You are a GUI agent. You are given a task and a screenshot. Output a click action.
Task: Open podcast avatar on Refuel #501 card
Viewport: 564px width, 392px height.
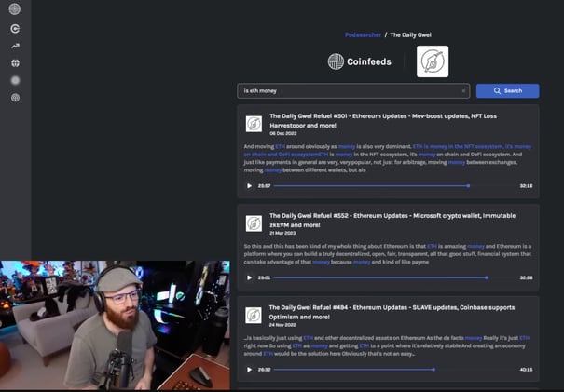point(254,124)
